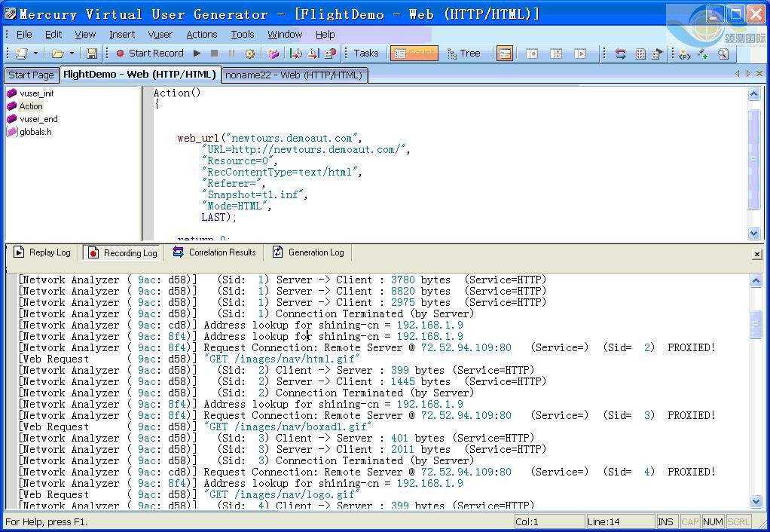
Task: Save the script with the floppy disk icon
Action: click(x=92, y=54)
